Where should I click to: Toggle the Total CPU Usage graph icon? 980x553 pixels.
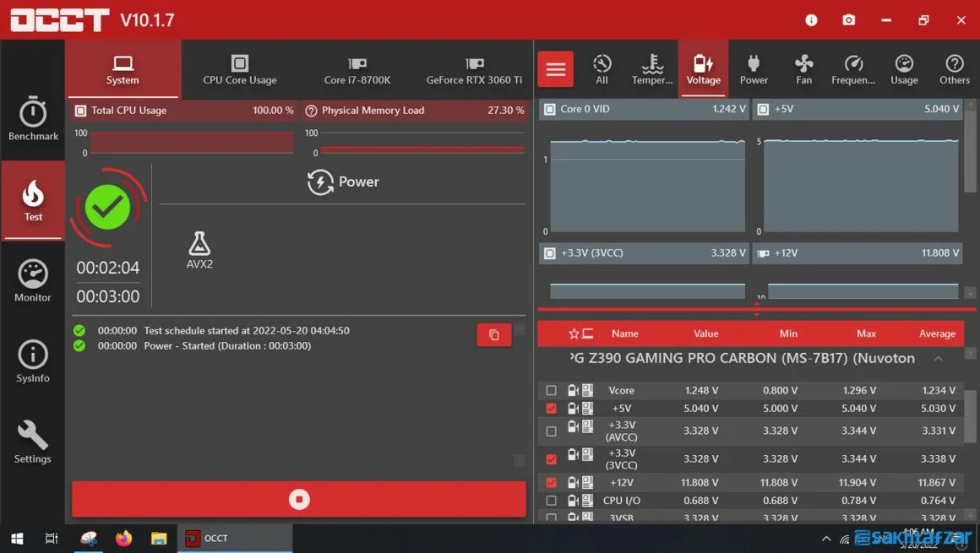pos(80,111)
